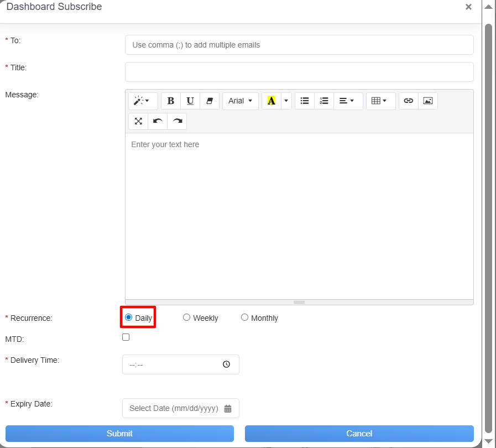
Task: Insert an ordered numbered list
Action: (x=324, y=101)
